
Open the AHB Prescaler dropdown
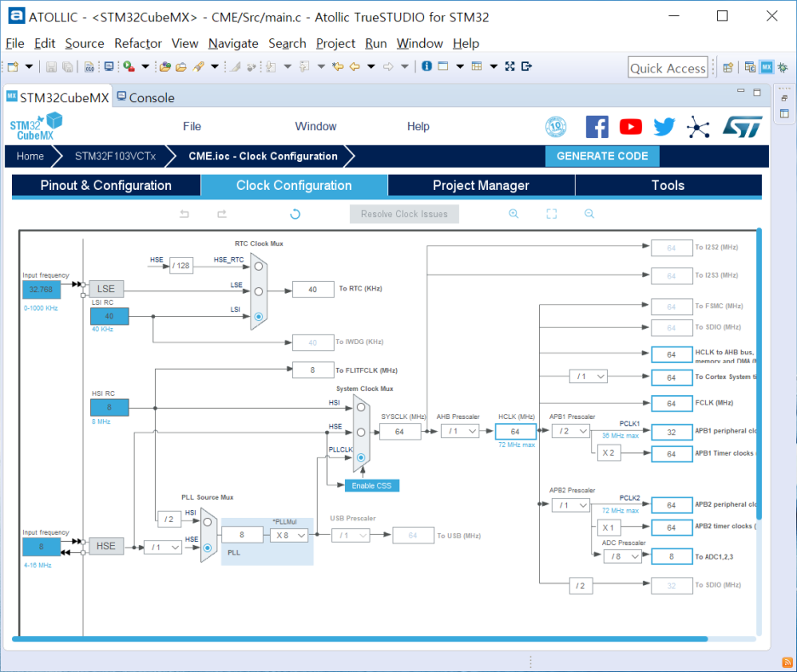[x=461, y=431]
